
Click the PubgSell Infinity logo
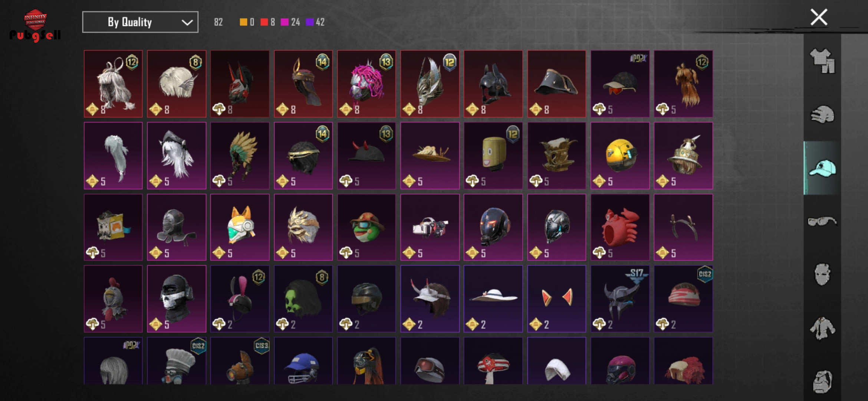tap(35, 25)
